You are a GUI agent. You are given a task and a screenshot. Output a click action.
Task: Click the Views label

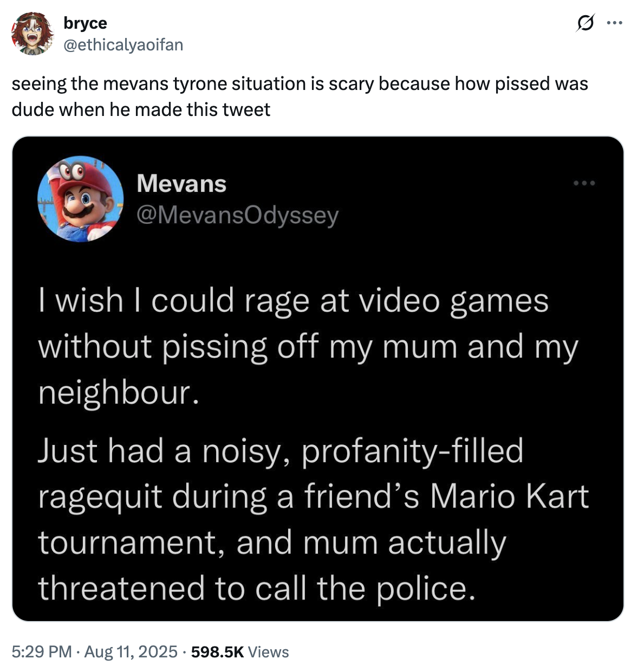269,651
